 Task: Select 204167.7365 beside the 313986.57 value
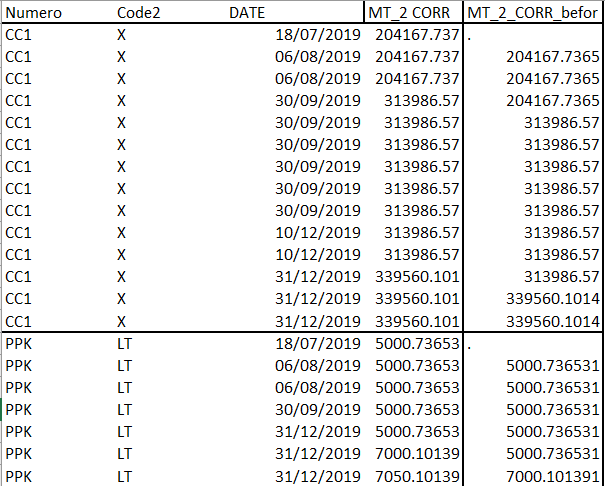tap(553, 101)
